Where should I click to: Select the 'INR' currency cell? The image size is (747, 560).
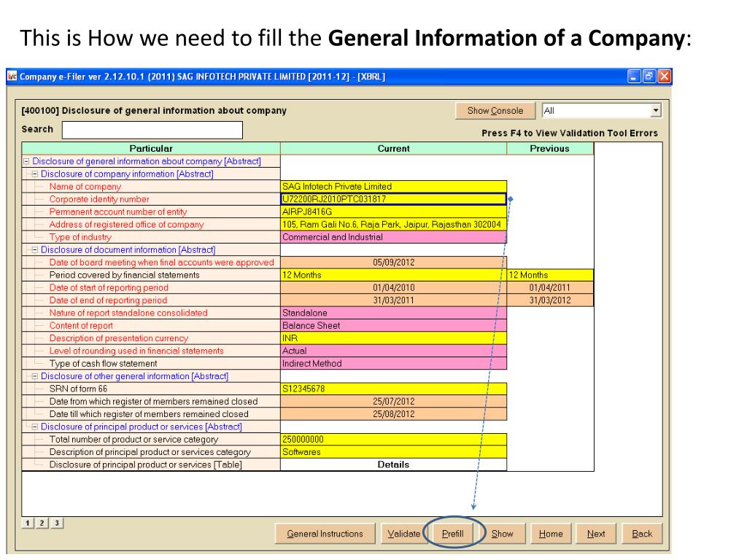pos(393,338)
